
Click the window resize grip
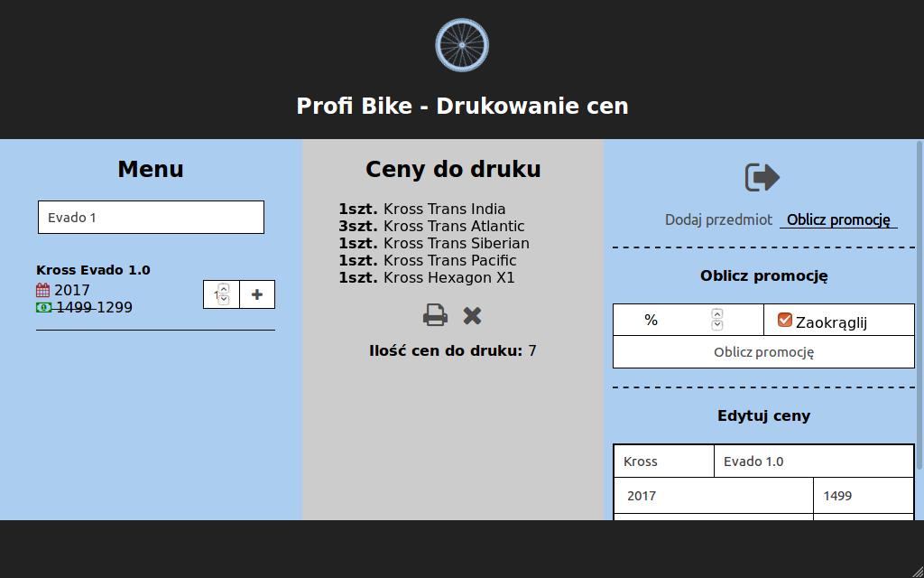(x=918, y=572)
